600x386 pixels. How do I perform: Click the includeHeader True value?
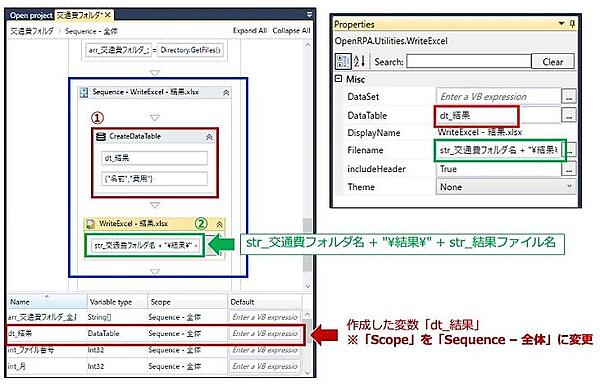pos(498,169)
